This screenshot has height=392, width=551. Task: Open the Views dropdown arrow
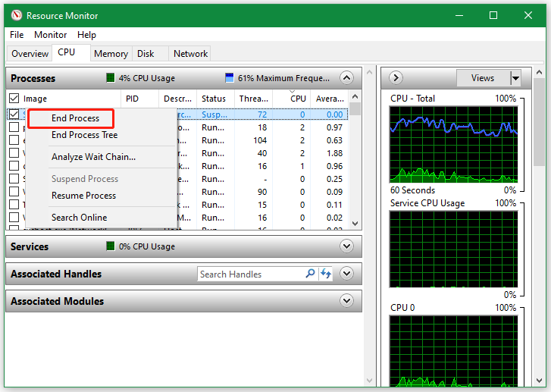tap(515, 78)
